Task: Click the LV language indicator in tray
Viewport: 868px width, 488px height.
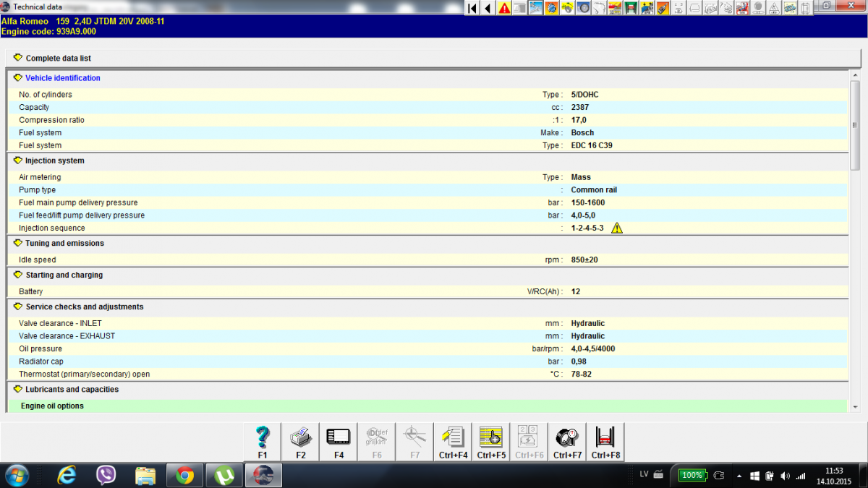Action: tap(644, 474)
